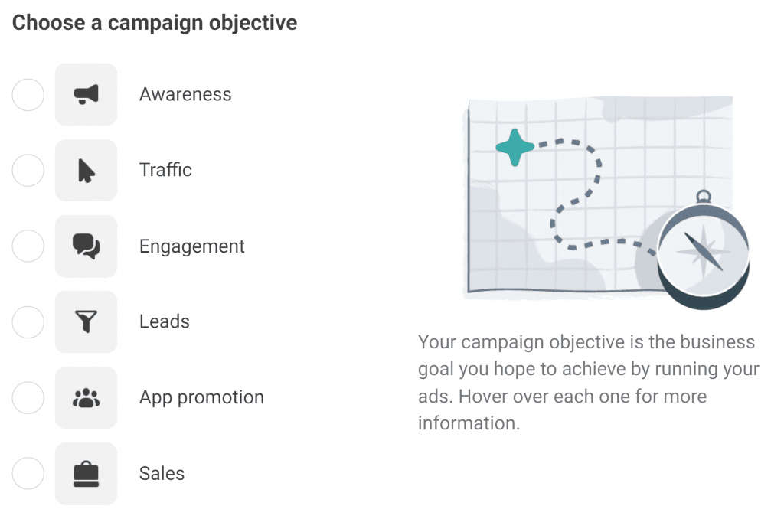Pick the App promotion radio button
This screenshot has height=532, width=784.
tap(28, 398)
